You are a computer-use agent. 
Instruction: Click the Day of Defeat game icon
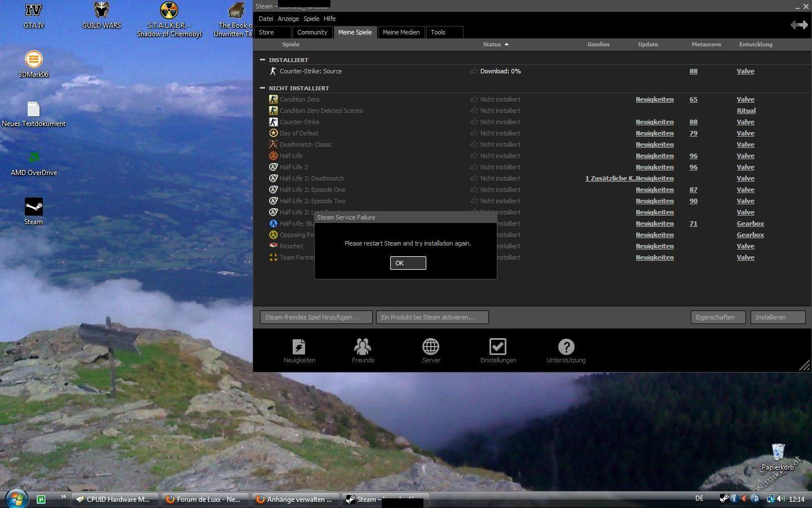click(273, 133)
